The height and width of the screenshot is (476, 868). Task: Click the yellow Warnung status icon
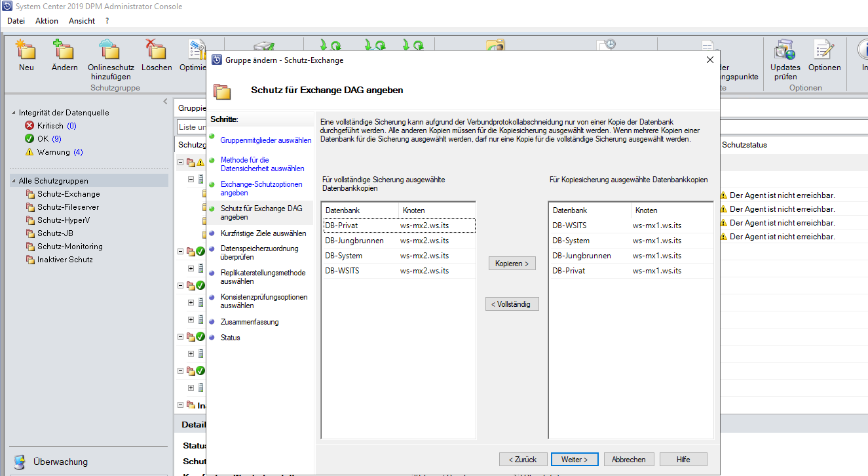pos(29,152)
